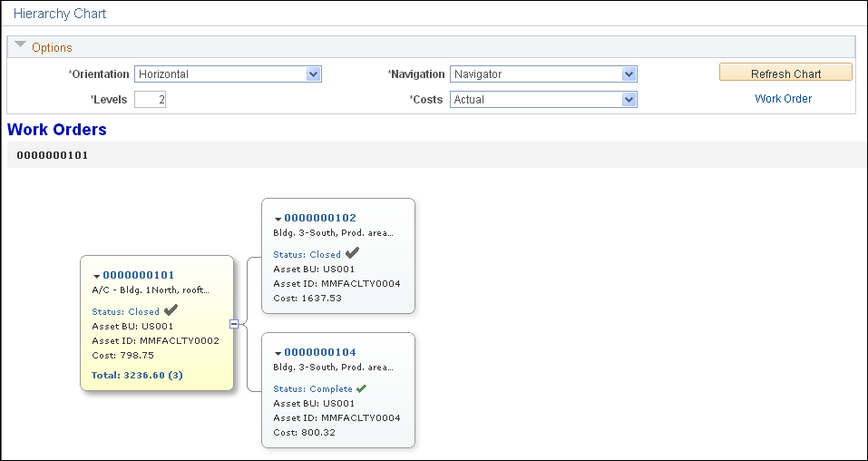This screenshot has height=461, width=868.
Task: Open the arrow menu beside 0000000102
Action: click(278, 219)
